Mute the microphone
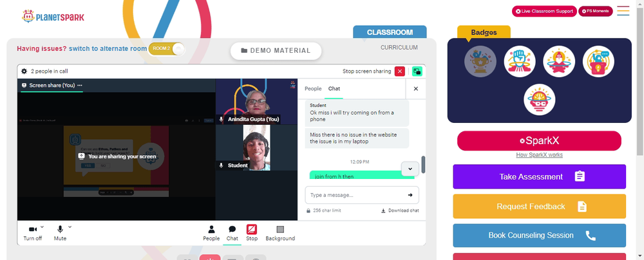This screenshot has height=260, width=644. (x=60, y=233)
